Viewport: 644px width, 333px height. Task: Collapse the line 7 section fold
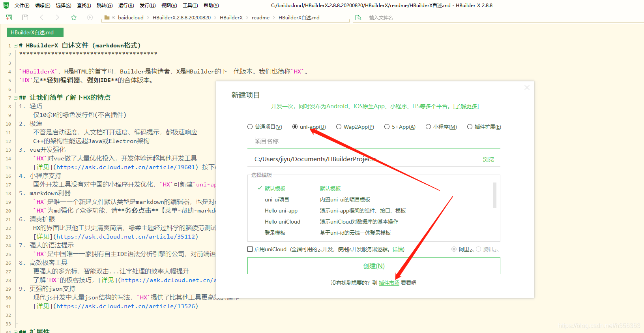(x=15, y=98)
